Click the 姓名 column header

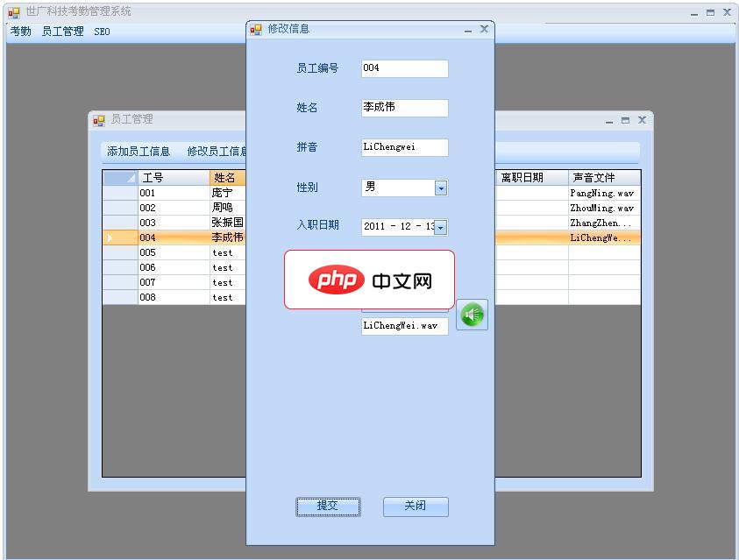[227, 178]
